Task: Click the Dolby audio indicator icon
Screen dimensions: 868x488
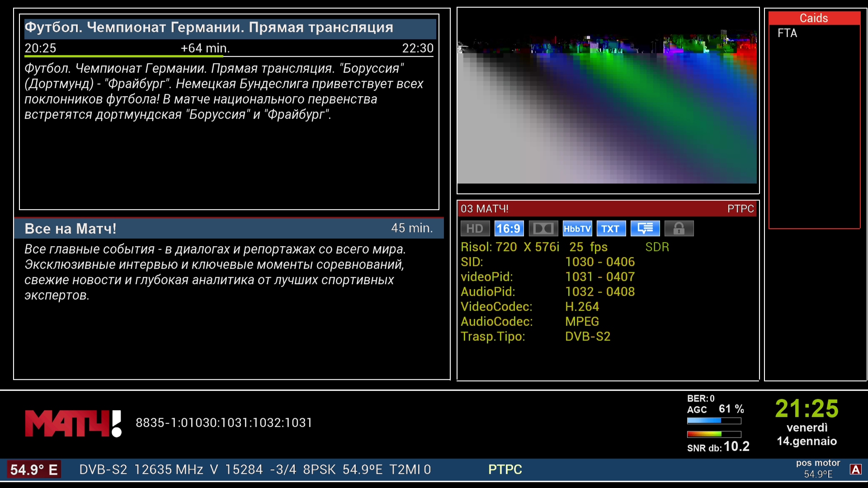Action: click(543, 229)
